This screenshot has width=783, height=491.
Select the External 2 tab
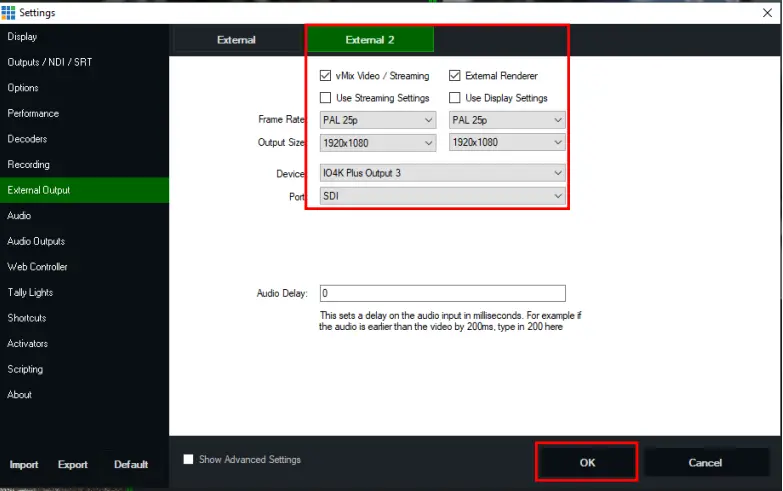point(370,40)
